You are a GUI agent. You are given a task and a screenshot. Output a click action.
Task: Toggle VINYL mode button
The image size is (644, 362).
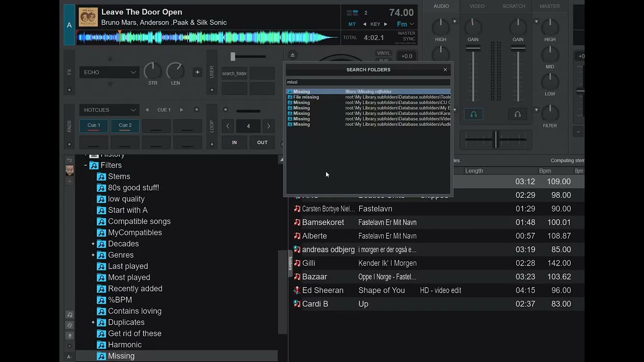pos(383,53)
